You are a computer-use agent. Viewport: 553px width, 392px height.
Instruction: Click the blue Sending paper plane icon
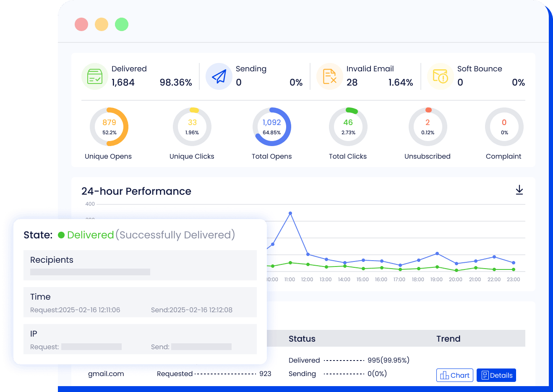(x=219, y=76)
